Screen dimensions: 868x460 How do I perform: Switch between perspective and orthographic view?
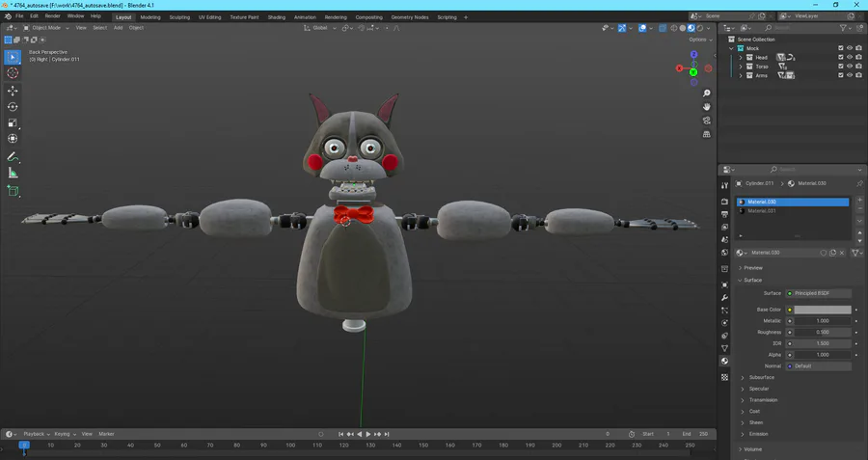pos(706,134)
